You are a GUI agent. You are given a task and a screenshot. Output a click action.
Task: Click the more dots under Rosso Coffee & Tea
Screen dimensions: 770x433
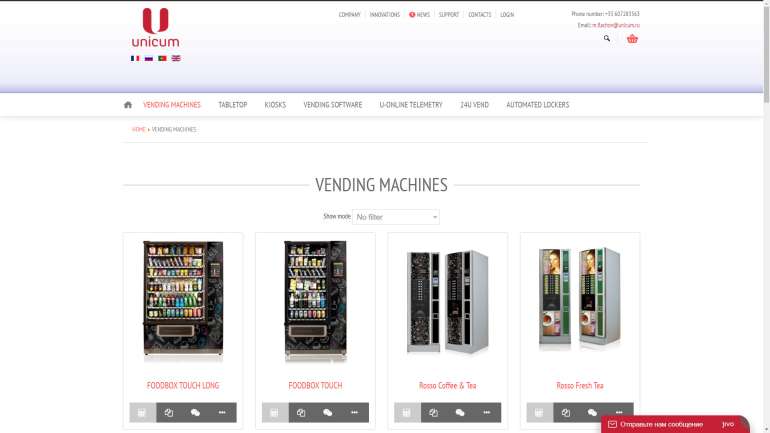point(487,412)
